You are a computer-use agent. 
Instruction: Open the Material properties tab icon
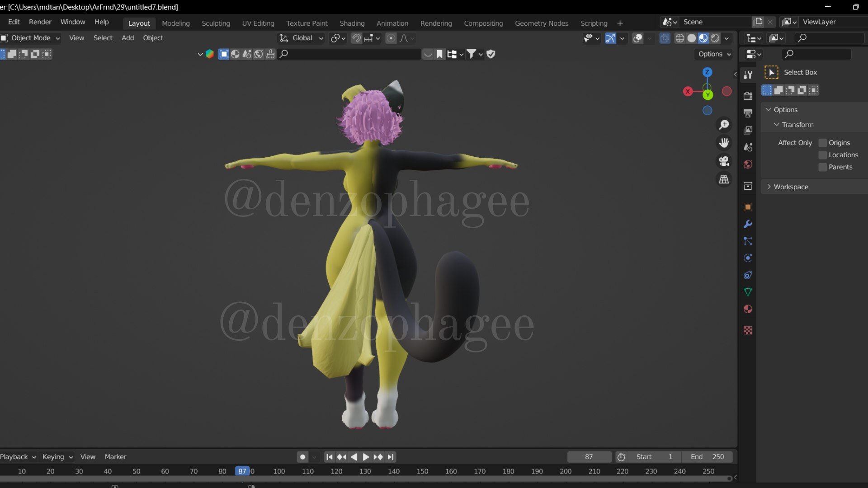748,309
